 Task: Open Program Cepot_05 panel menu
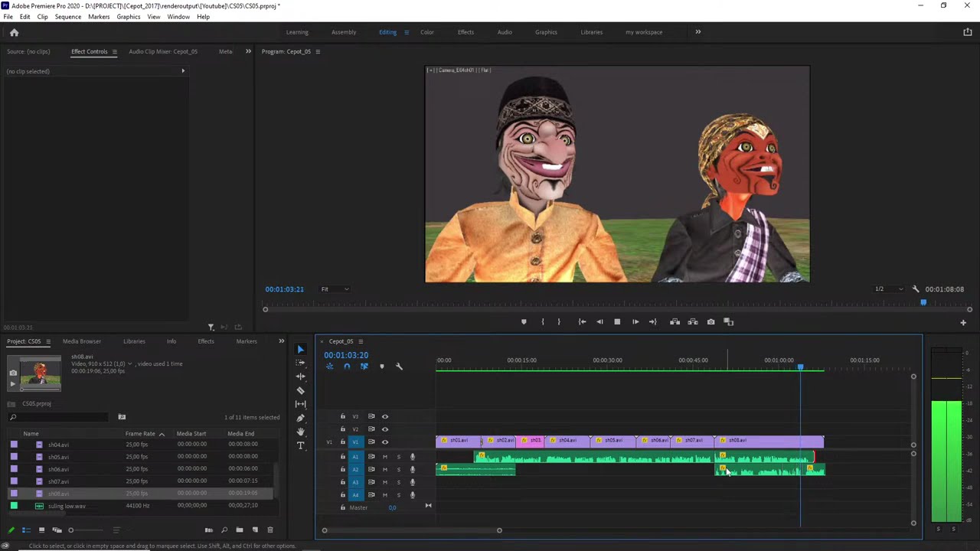(x=318, y=51)
